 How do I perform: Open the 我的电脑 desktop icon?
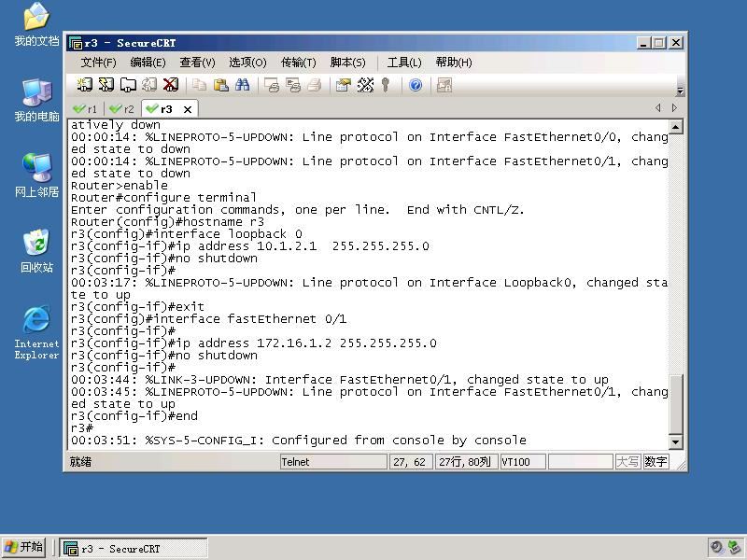36,101
